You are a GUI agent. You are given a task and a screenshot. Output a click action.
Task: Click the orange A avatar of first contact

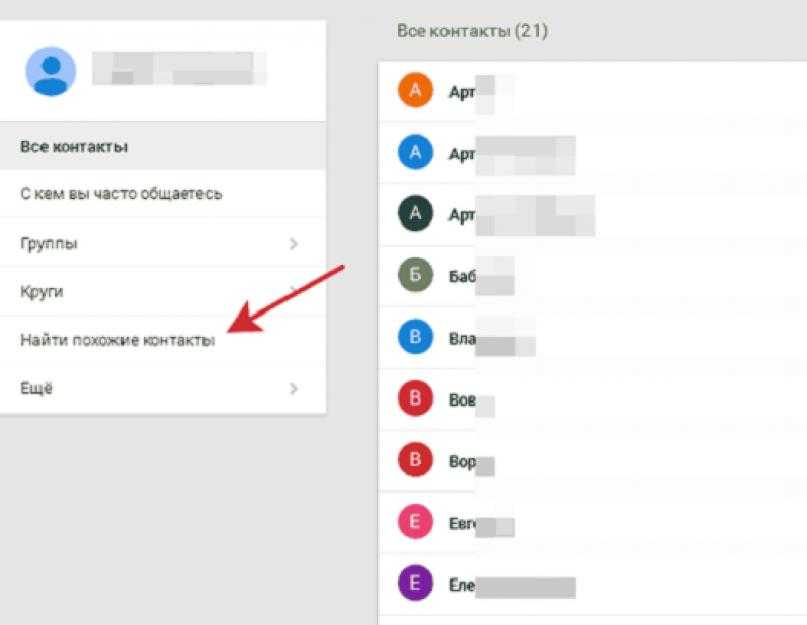[x=415, y=90]
